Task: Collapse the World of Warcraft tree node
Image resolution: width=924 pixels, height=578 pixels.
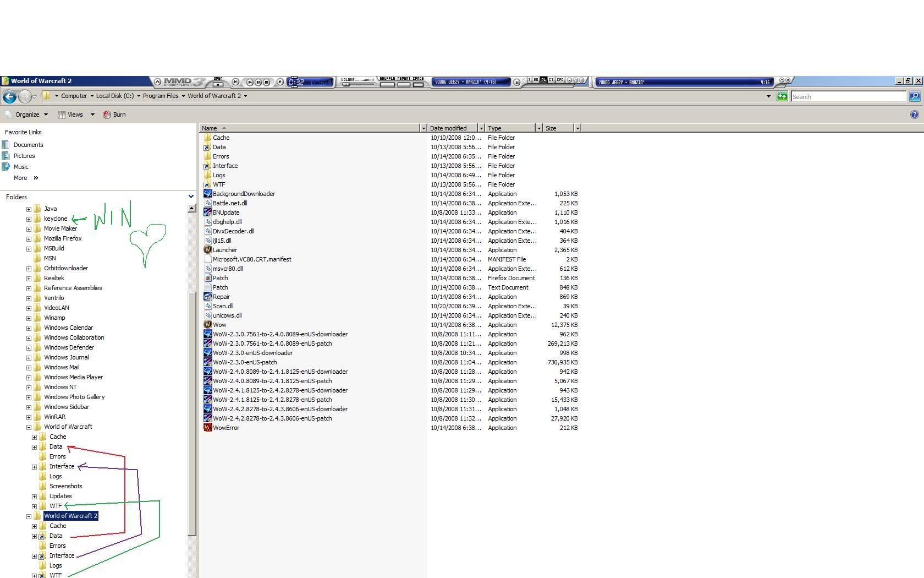Action: tap(29, 427)
